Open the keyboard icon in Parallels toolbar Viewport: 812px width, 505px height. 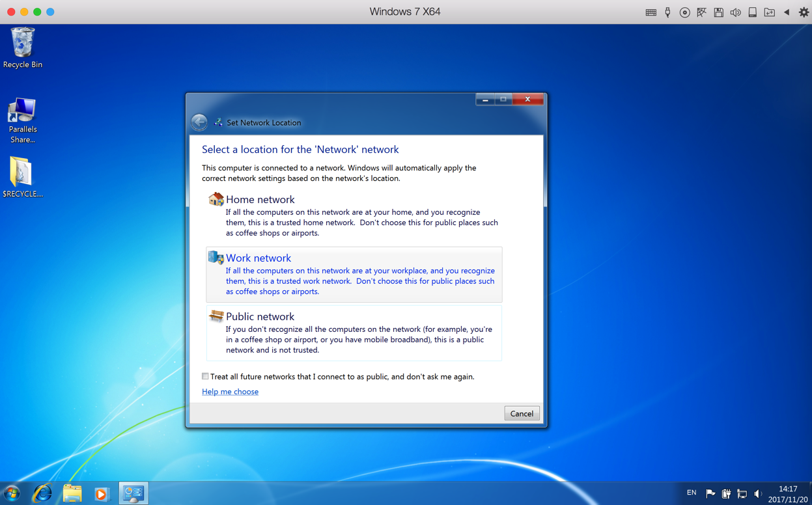click(651, 12)
